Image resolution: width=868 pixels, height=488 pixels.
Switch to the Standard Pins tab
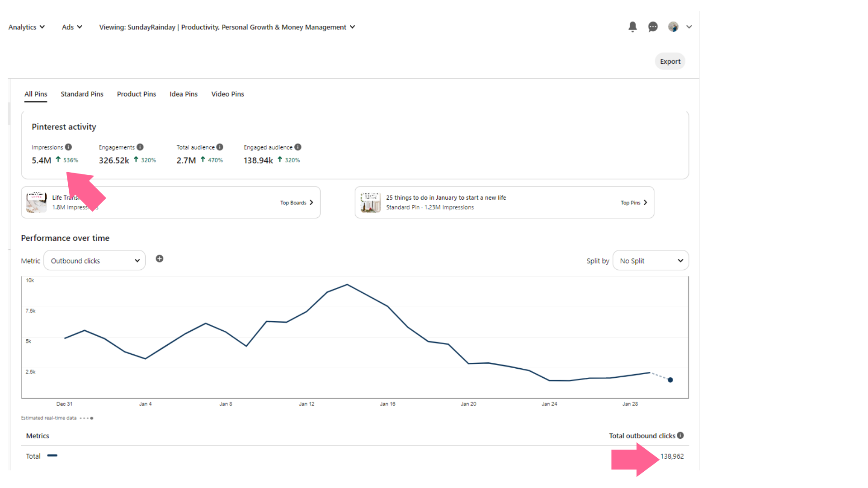82,94
